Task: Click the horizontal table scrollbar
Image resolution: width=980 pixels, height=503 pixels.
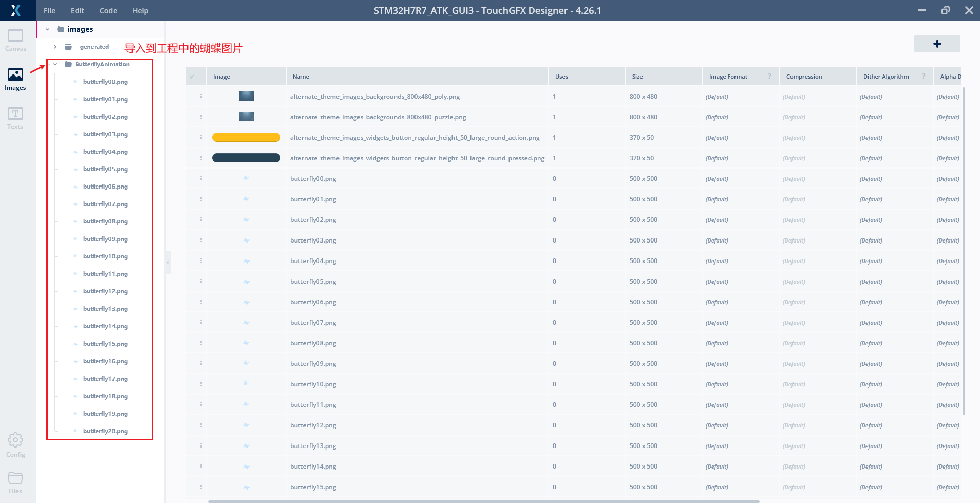Action: tap(483, 501)
